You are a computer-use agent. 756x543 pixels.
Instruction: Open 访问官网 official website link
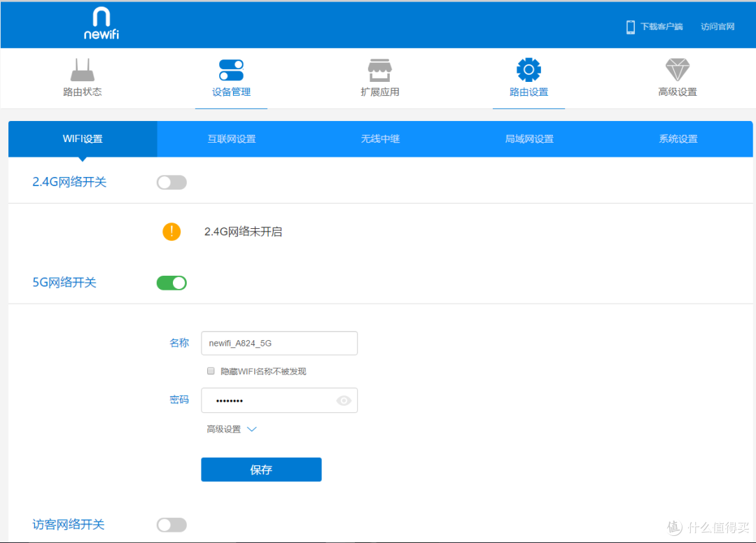(x=717, y=26)
